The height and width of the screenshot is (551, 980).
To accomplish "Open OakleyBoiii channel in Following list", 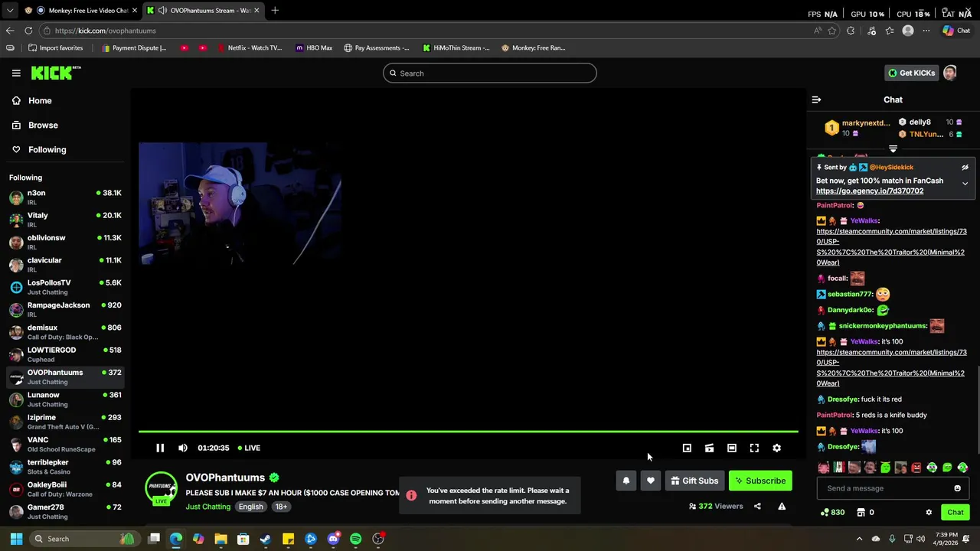I will 65,489.
